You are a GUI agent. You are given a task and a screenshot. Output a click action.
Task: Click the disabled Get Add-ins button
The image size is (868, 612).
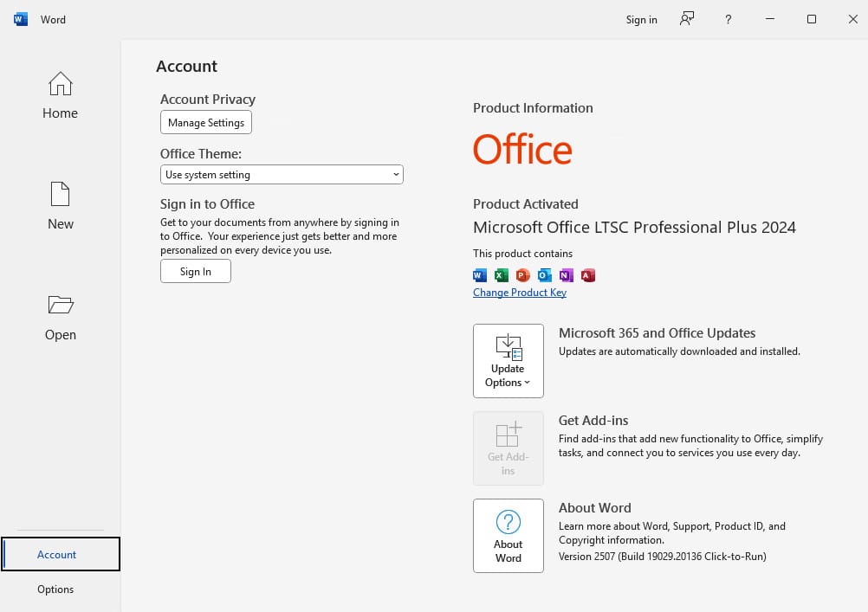508,448
